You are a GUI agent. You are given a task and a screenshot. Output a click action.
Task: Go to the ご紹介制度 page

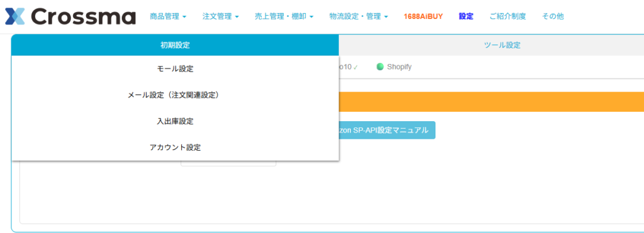click(508, 16)
